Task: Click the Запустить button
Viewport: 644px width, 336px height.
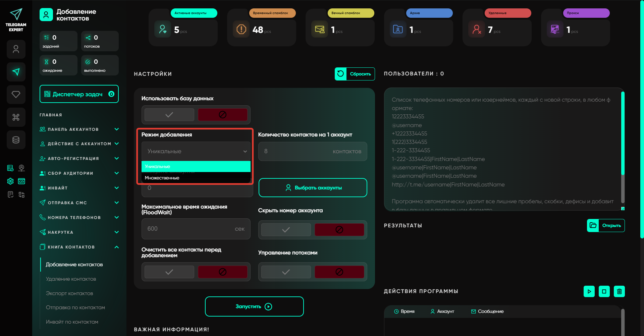Action: point(254,306)
